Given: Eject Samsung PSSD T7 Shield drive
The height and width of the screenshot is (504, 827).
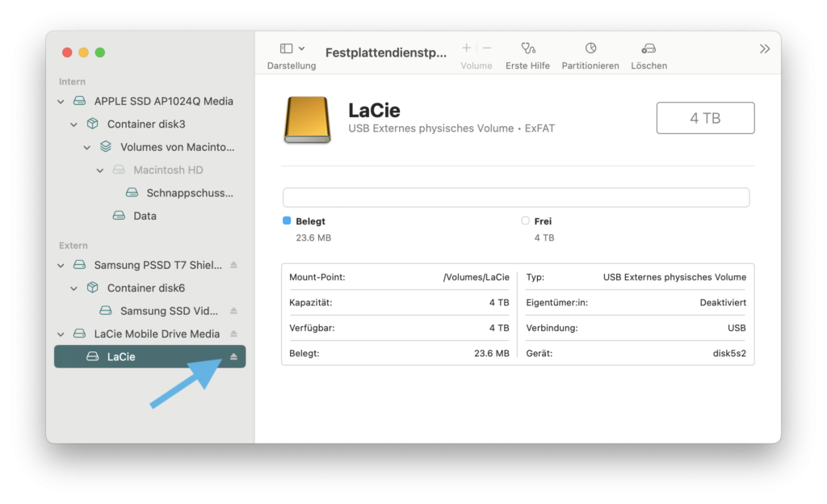Looking at the screenshot, I should pyautogui.click(x=233, y=265).
